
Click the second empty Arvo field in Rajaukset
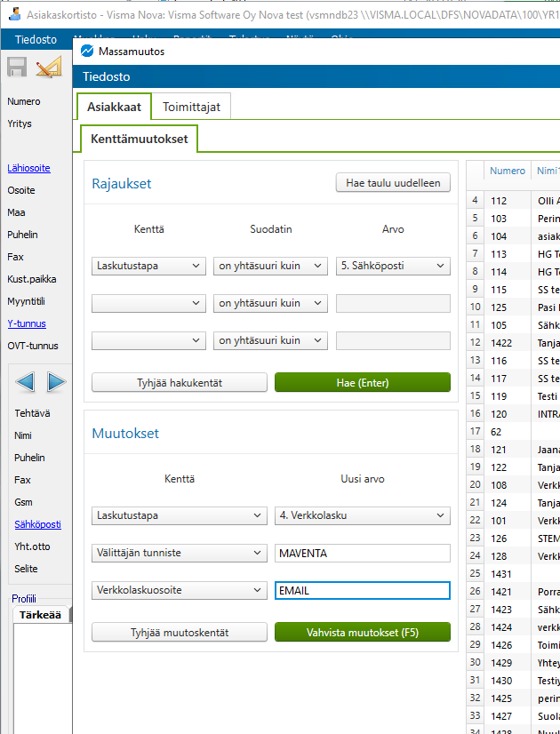(393, 303)
